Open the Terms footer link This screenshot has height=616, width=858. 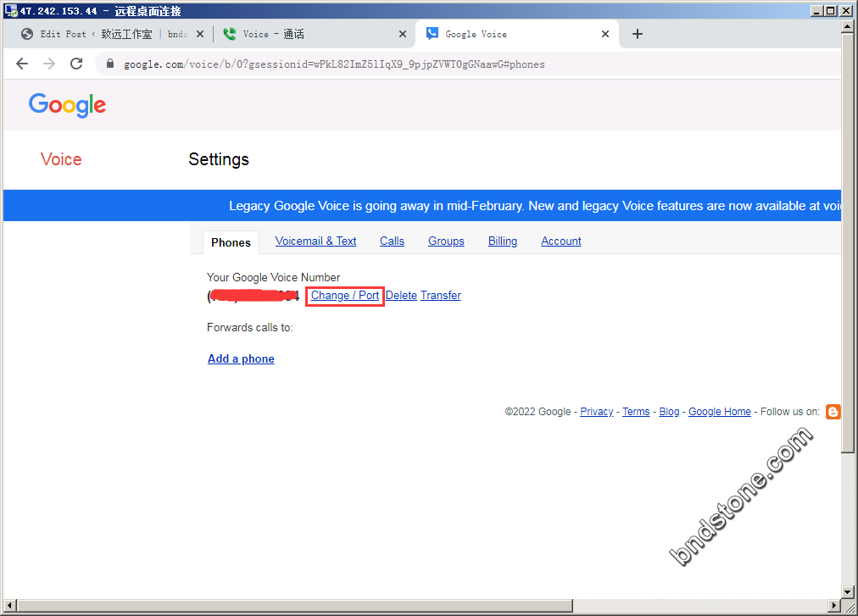pos(636,412)
